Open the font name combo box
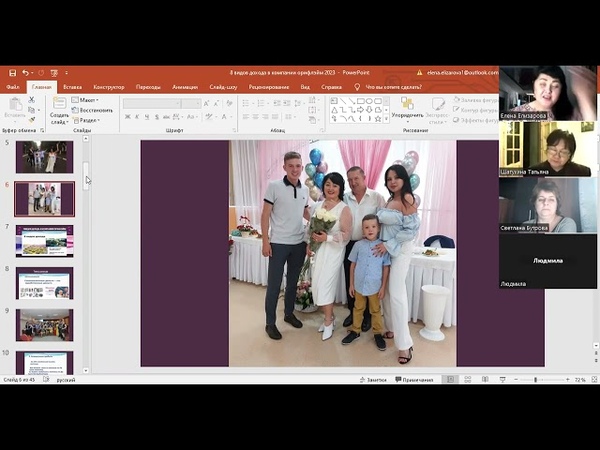The width and height of the screenshot is (600, 450). pyautogui.click(x=152, y=104)
